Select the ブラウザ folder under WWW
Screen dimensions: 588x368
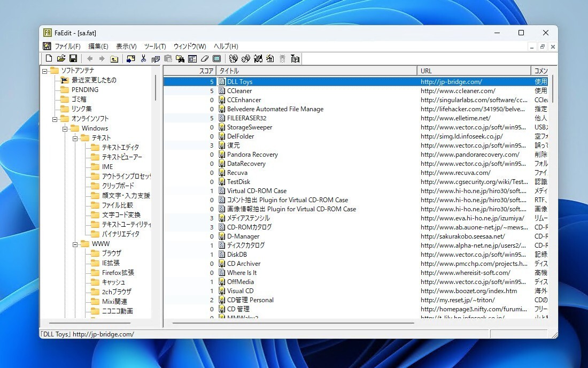coord(111,253)
